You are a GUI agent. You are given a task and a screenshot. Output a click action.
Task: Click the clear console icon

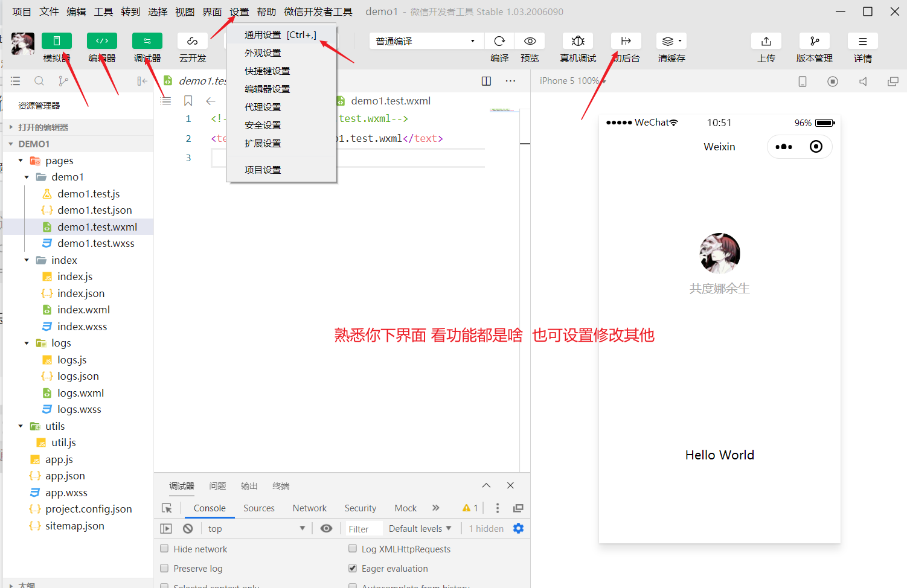point(188,528)
